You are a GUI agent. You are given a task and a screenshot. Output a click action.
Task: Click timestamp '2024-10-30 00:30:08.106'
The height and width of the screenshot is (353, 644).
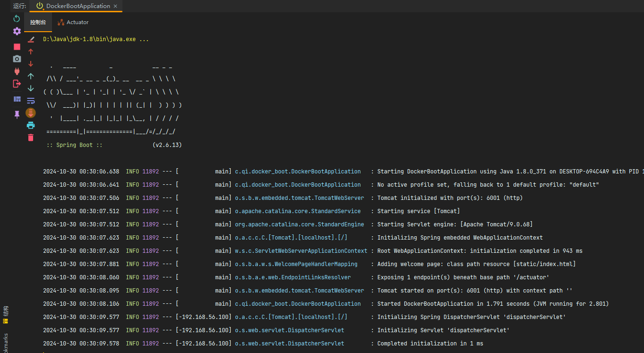[81, 304]
